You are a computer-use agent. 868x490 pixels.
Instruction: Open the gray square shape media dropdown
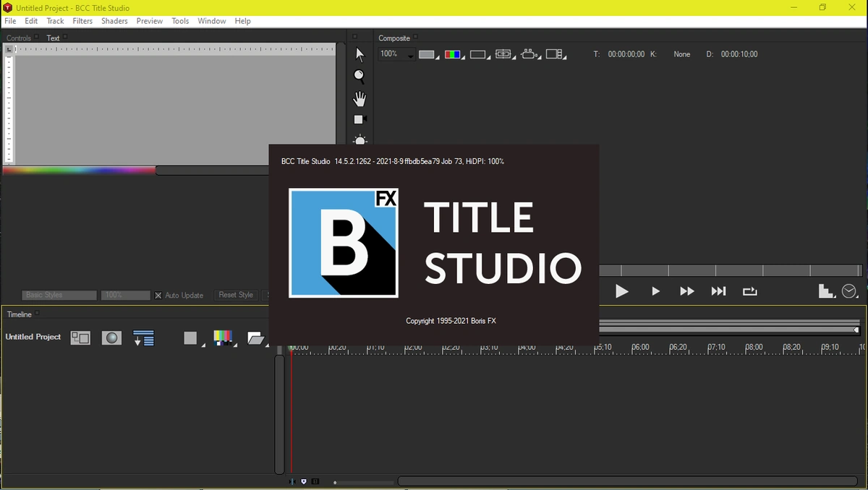pyautogui.click(x=192, y=338)
